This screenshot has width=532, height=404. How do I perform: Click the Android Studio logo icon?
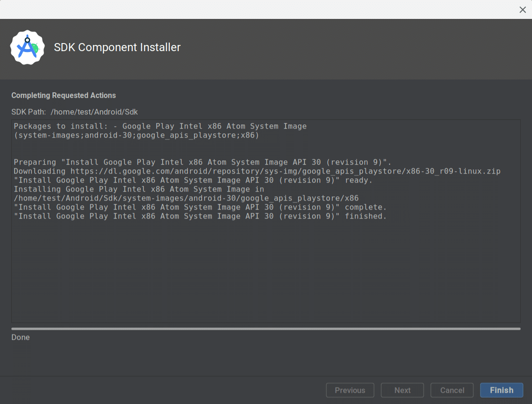[27, 47]
